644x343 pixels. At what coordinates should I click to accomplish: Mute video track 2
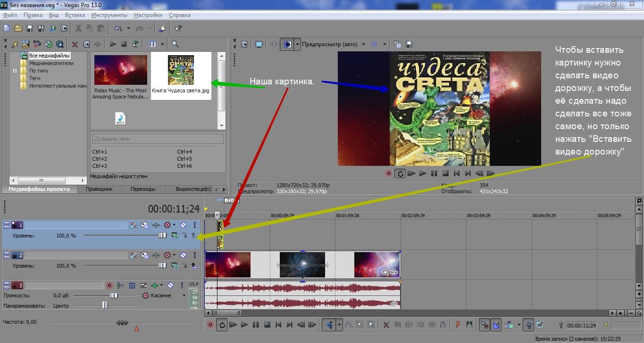point(183,255)
